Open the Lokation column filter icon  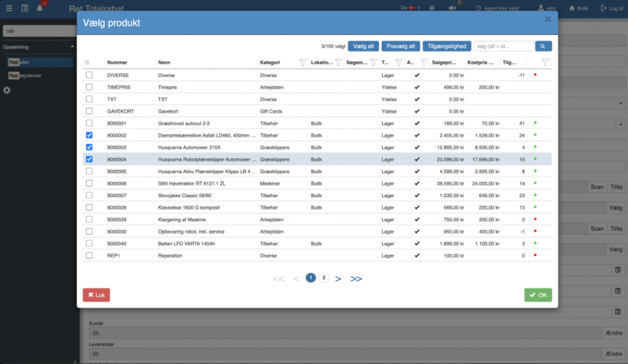[338, 63]
